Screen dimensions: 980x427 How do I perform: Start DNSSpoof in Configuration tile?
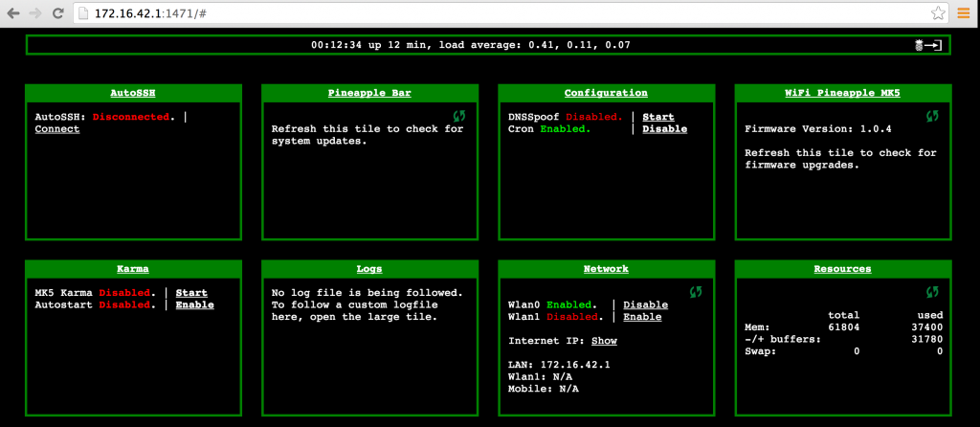tap(657, 117)
